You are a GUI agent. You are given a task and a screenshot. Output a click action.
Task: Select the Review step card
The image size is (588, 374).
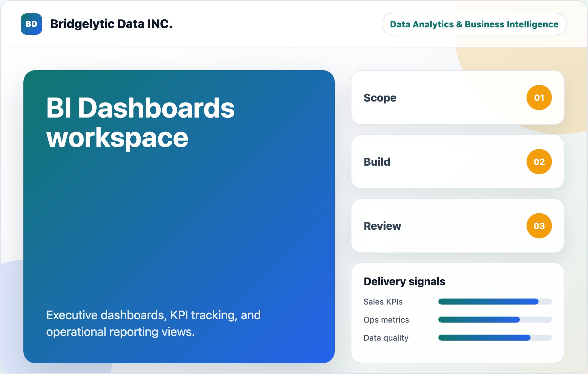458,226
